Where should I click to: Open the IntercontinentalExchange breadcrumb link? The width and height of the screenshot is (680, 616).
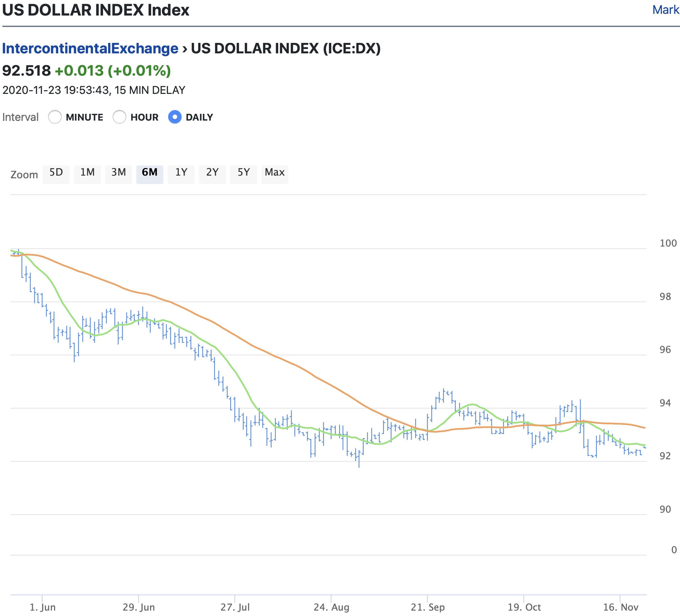point(90,49)
